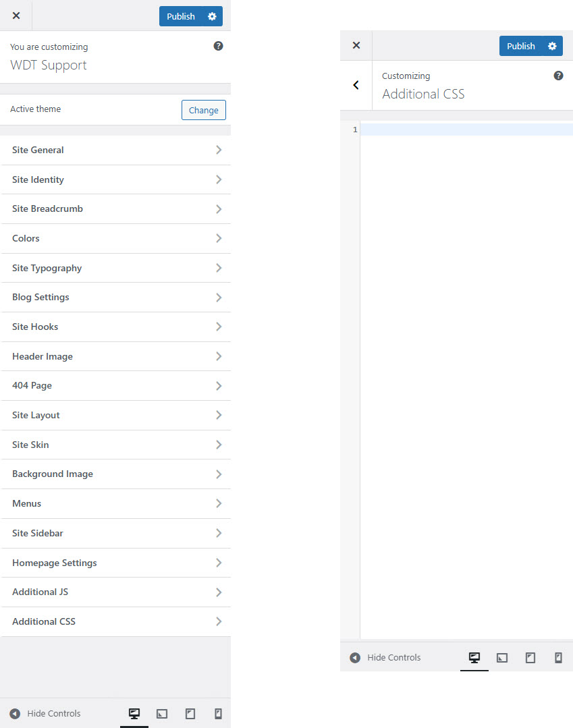Choose landscape tablet preview in Additional CSS panel

(x=502, y=658)
